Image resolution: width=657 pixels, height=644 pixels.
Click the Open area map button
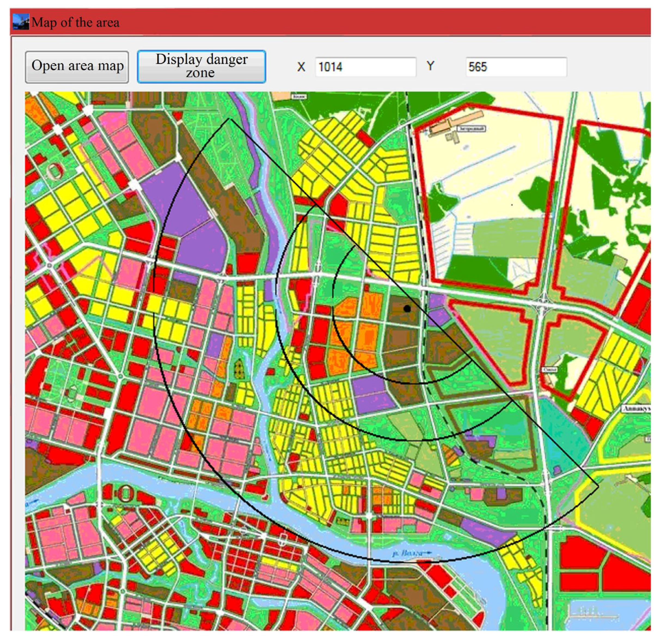click(77, 67)
